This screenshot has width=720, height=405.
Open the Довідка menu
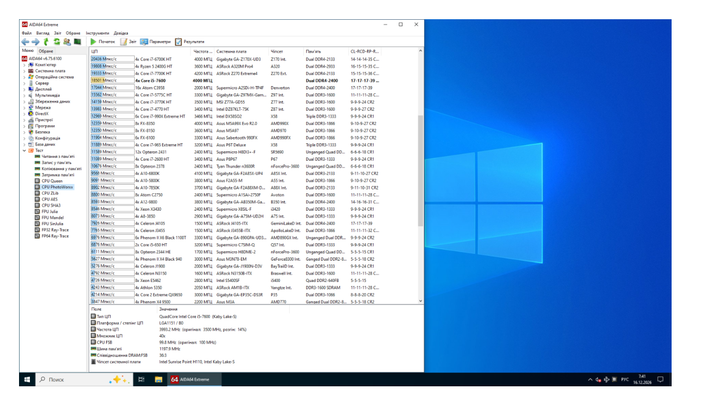tap(121, 33)
